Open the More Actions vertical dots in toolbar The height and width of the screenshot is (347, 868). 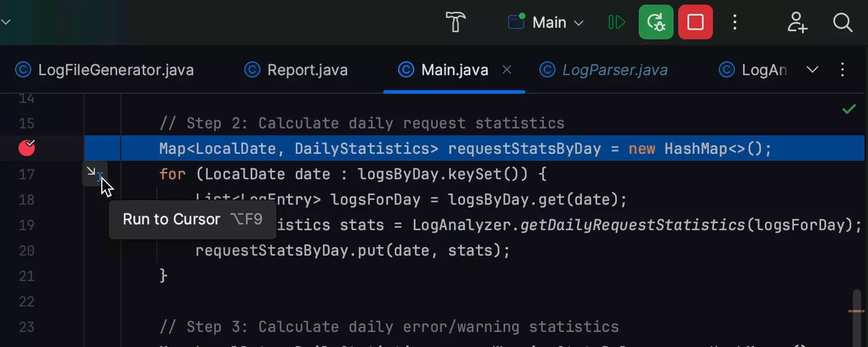tap(735, 23)
